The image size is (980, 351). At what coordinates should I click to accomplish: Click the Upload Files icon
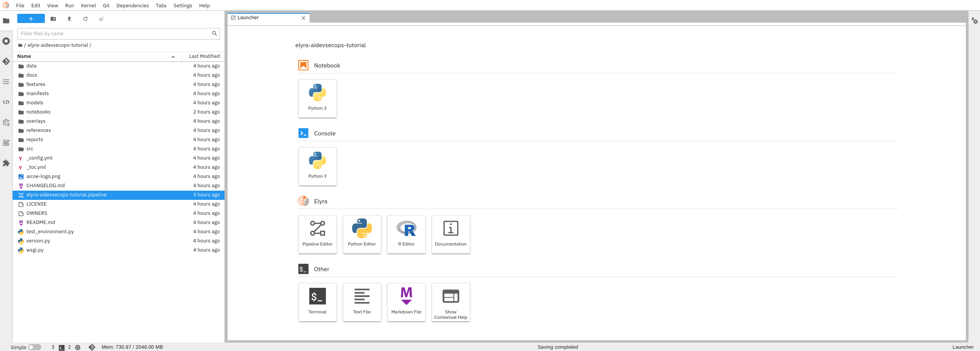pos(69,19)
